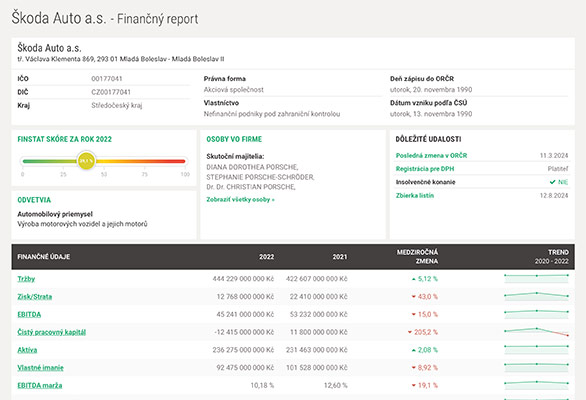Click the Zisk 2021 value 22 410 000 000 Kč

[318, 297]
